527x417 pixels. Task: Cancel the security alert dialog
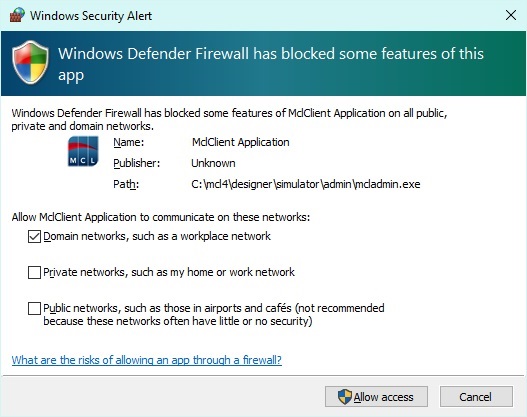click(x=476, y=397)
